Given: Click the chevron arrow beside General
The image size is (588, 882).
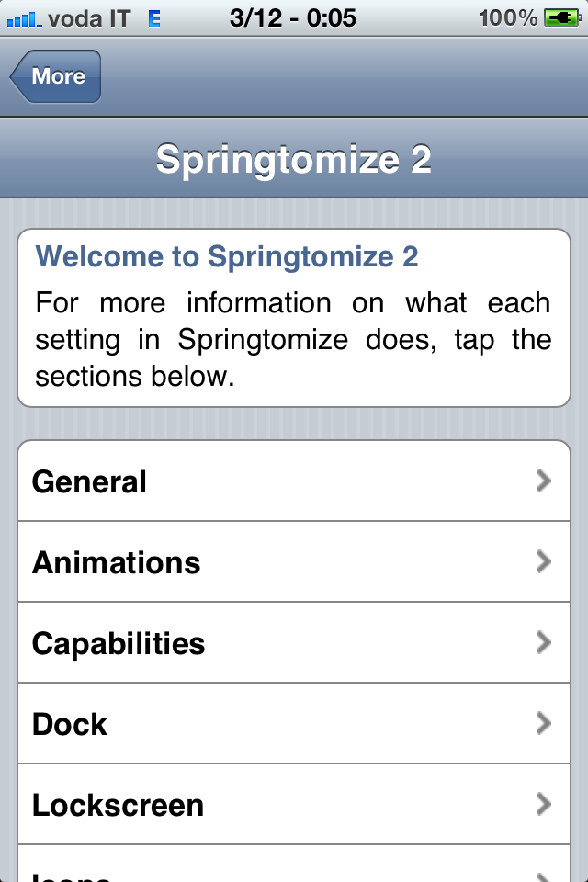Looking at the screenshot, I should (x=544, y=481).
